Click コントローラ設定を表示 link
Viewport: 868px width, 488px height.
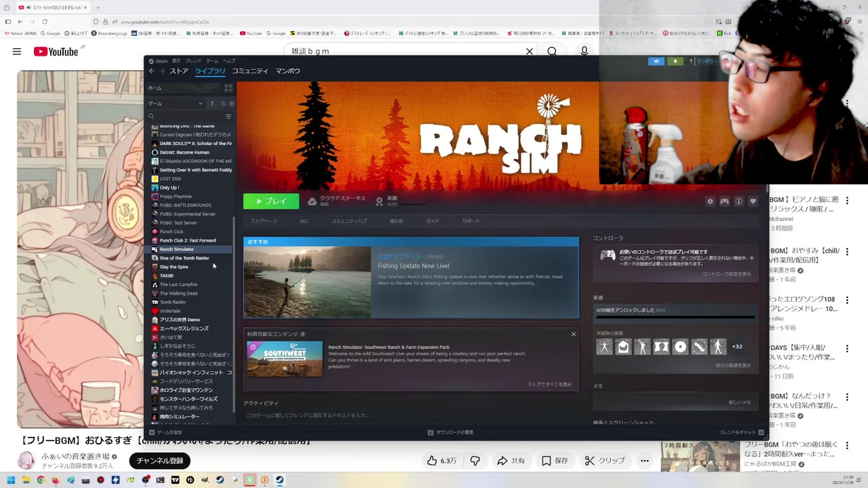click(x=726, y=274)
